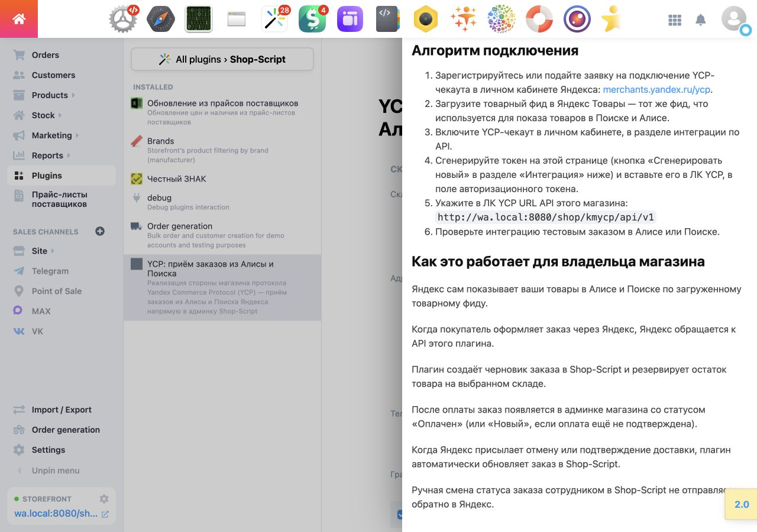This screenshot has height=532, width=757.
Task: Expand the Products submenu arrow
Action: point(73,95)
